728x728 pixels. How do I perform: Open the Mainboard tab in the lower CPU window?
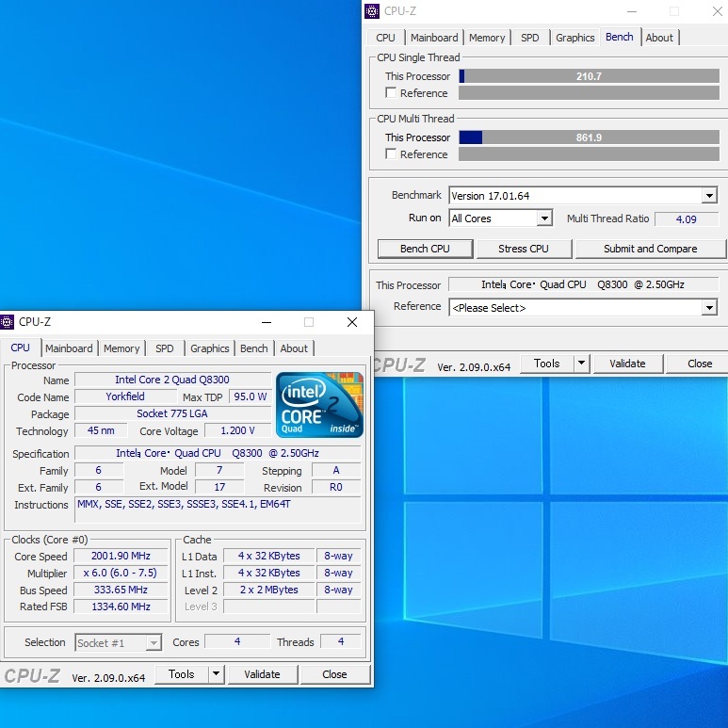click(69, 348)
